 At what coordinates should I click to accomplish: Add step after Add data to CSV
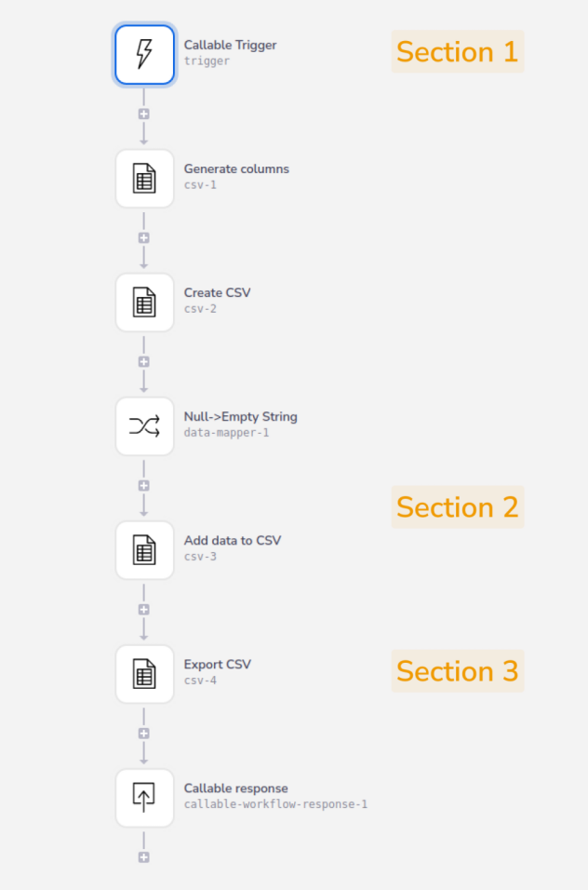click(144, 610)
